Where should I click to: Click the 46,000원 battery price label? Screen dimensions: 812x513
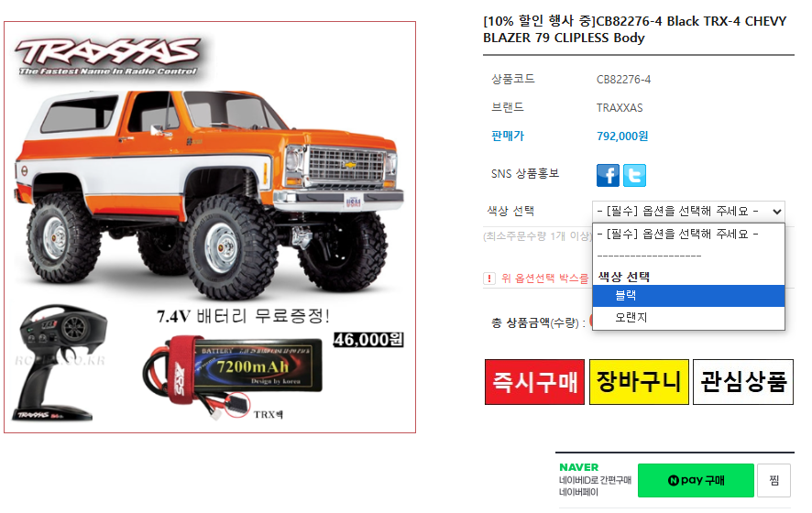point(368,340)
